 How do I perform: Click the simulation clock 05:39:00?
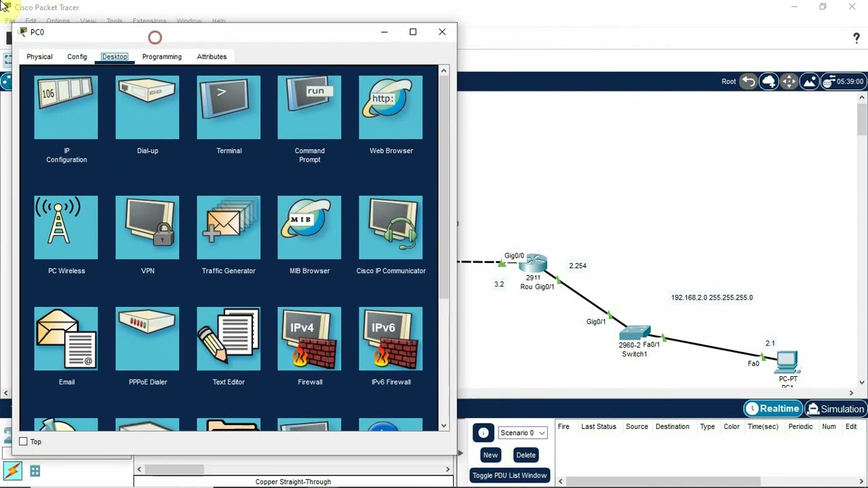(x=850, y=81)
